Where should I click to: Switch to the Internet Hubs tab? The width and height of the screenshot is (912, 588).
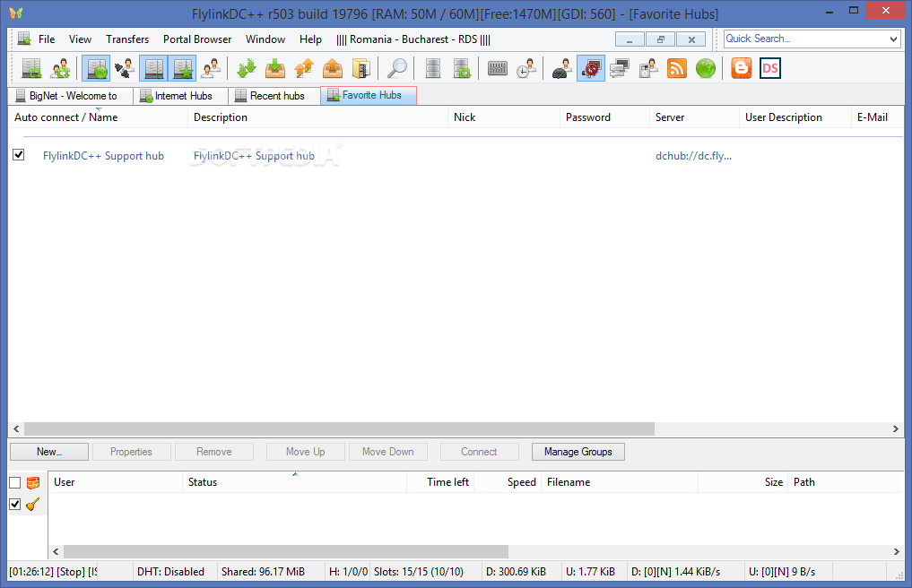[180, 96]
